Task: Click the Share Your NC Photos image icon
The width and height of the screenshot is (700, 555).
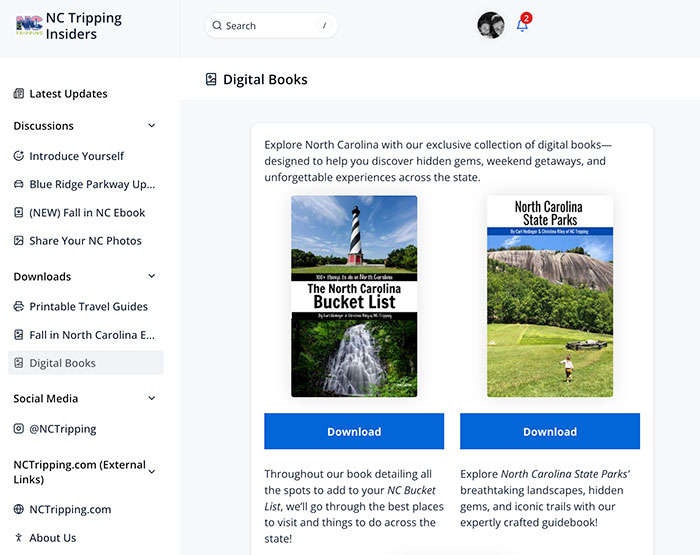Action: [19, 241]
